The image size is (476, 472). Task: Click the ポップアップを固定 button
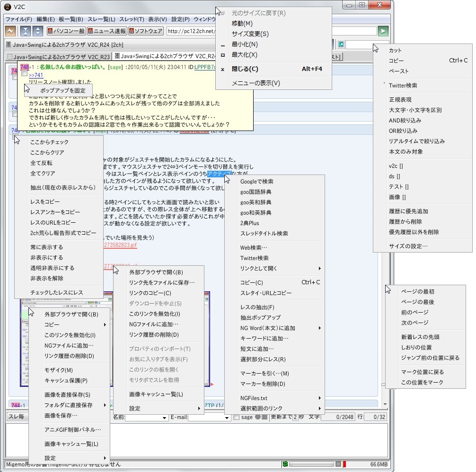(x=62, y=90)
